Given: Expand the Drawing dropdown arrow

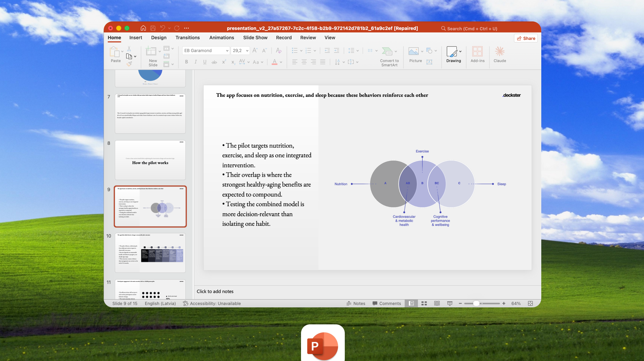Looking at the screenshot, I should pyautogui.click(x=460, y=51).
